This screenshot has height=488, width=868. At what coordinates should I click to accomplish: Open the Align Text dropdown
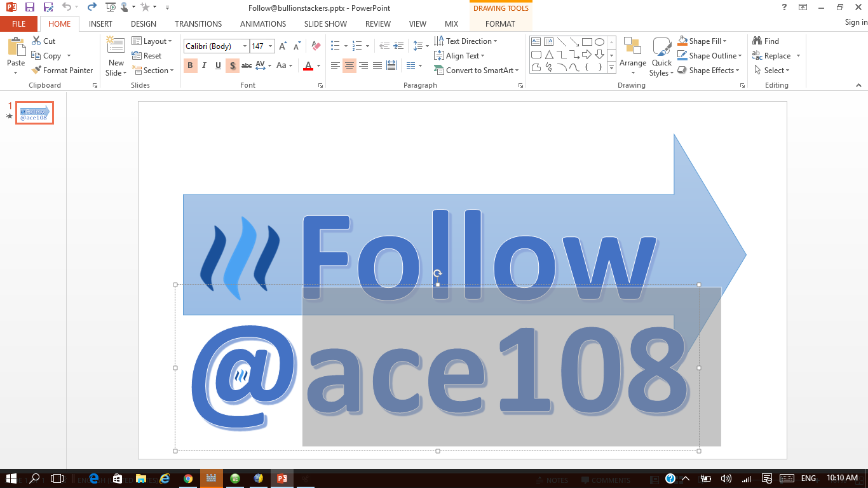click(x=459, y=56)
